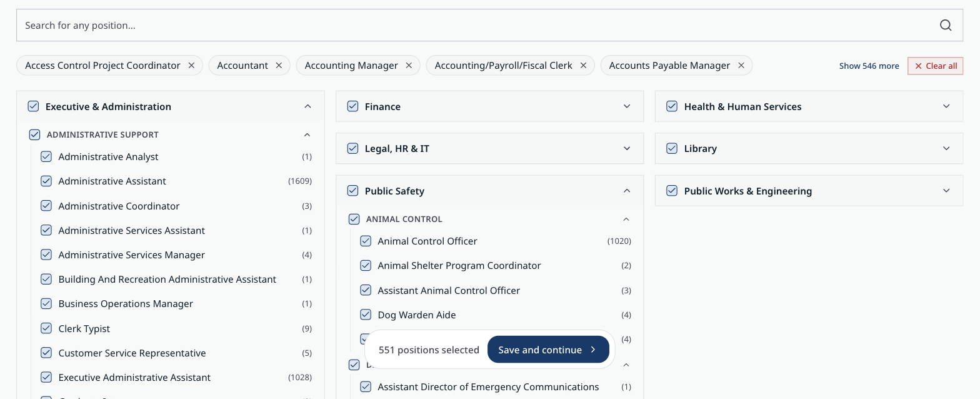Uncheck Animal Shelter Program Coordinator checkbox
Screen dimensions: 980x399
366,265
